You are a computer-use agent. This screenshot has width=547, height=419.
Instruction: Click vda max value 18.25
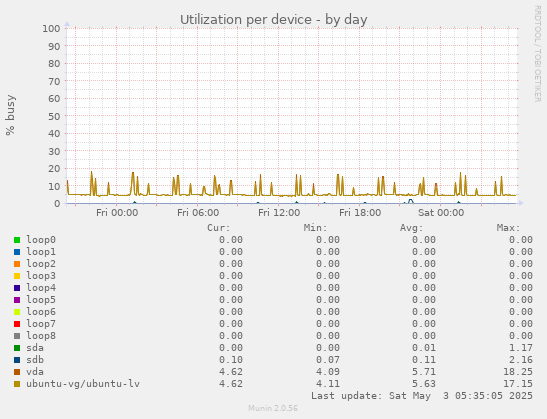pos(518,372)
